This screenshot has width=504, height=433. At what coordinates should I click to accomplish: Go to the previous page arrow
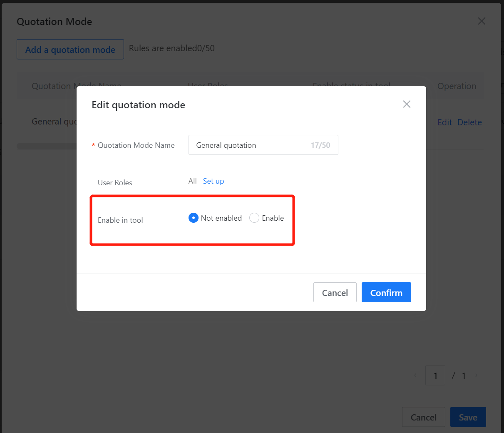tap(415, 376)
